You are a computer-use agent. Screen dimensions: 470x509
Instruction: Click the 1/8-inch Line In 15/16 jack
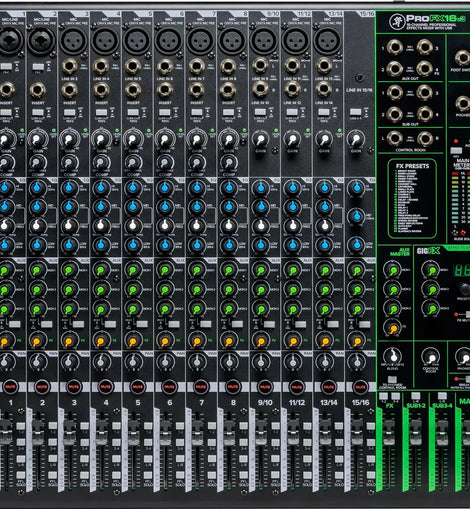(359, 78)
